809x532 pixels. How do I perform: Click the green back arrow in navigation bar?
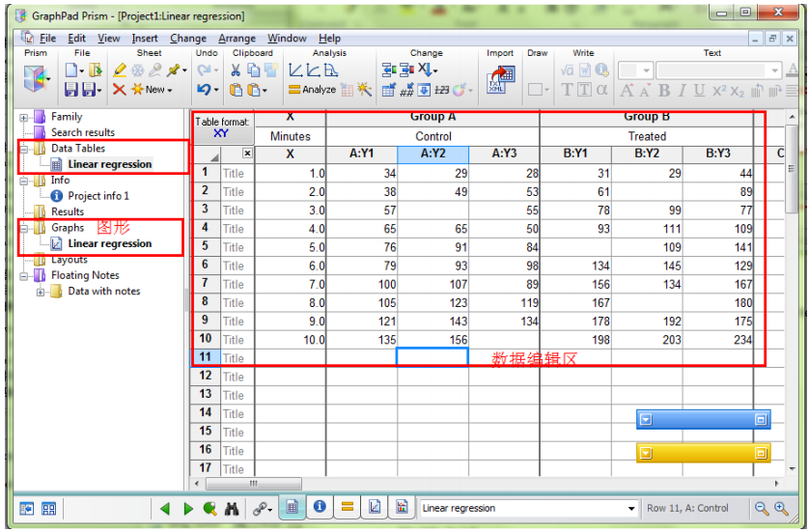(x=165, y=509)
